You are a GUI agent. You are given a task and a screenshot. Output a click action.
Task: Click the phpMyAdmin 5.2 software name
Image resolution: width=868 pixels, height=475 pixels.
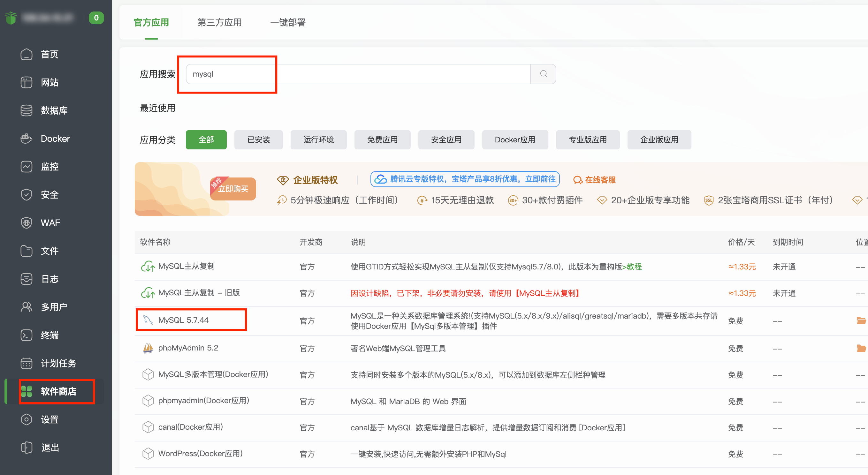(188, 348)
